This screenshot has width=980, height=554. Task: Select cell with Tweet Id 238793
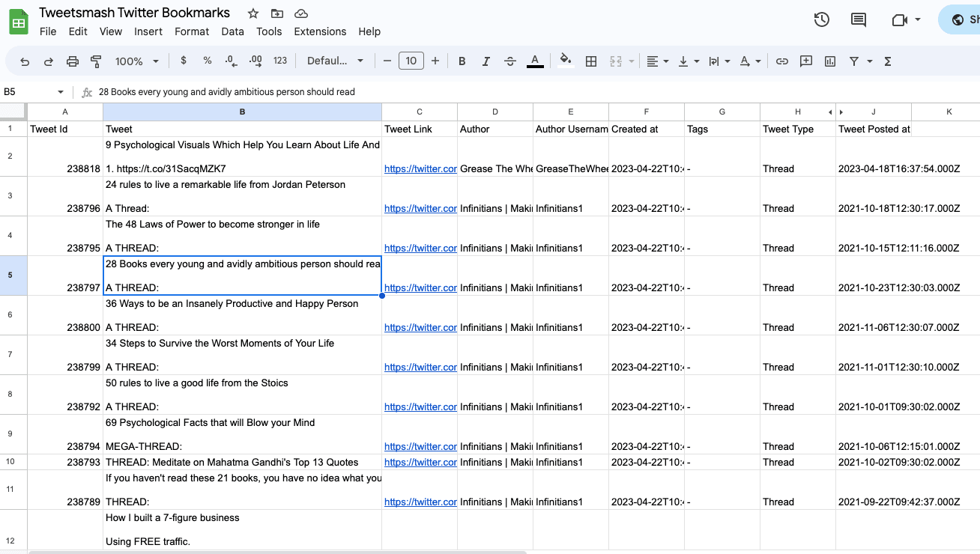click(65, 462)
